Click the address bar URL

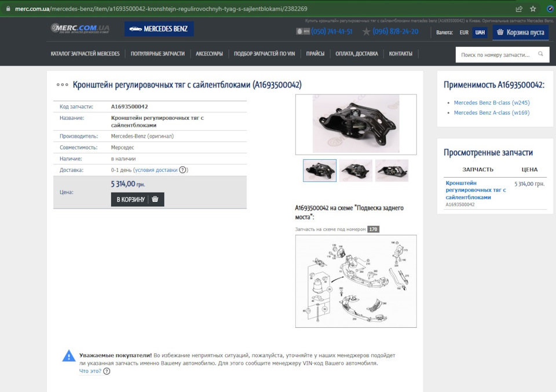(x=161, y=9)
